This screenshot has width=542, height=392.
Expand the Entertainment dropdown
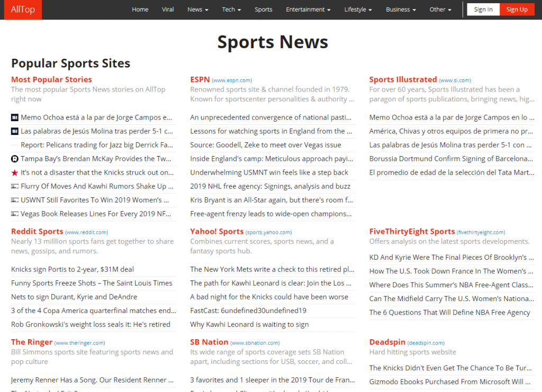click(308, 10)
